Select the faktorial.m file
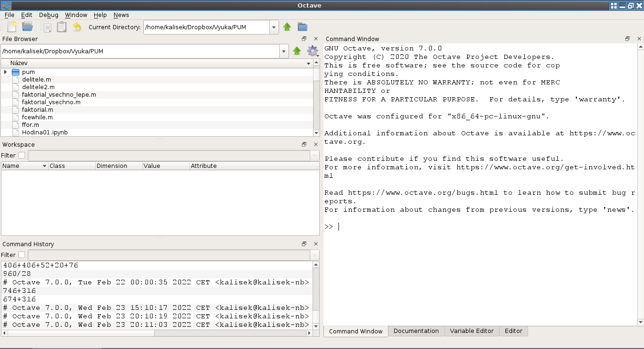 [x=37, y=110]
